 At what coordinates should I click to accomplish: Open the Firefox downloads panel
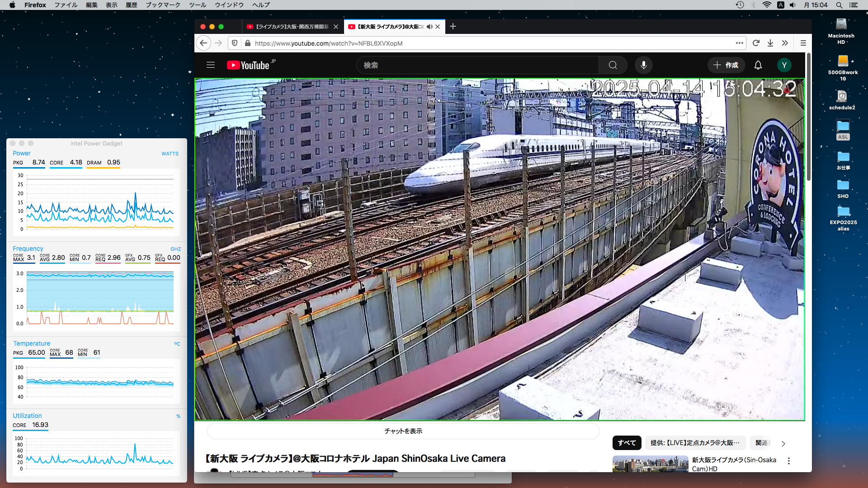[770, 43]
